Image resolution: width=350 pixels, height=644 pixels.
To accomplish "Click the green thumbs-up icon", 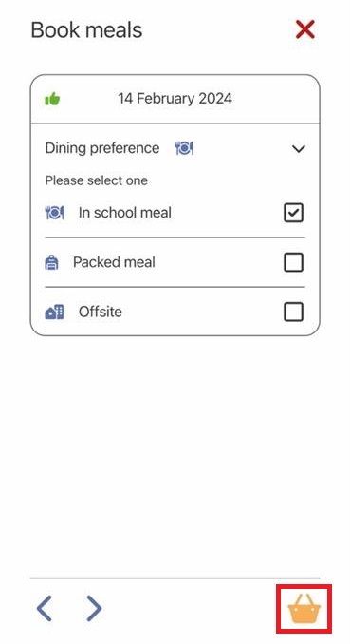I will point(52,99).
